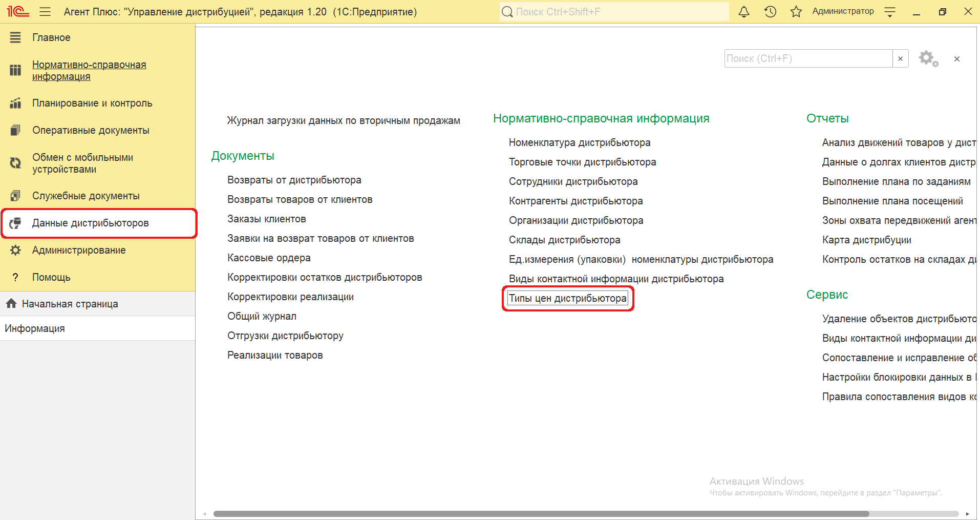This screenshot has height=520, width=980.
Task: Open Корректировки остатков дистрибьюторов
Action: (x=325, y=277)
